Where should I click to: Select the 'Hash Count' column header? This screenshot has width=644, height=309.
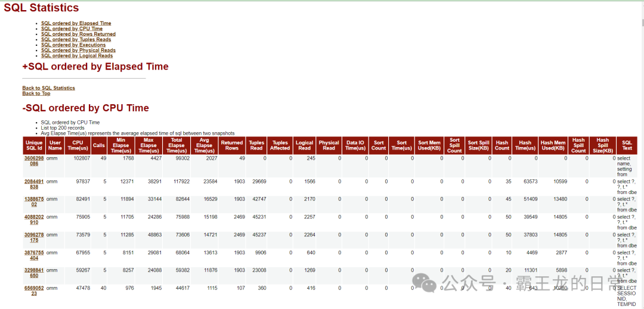coord(502,145)
